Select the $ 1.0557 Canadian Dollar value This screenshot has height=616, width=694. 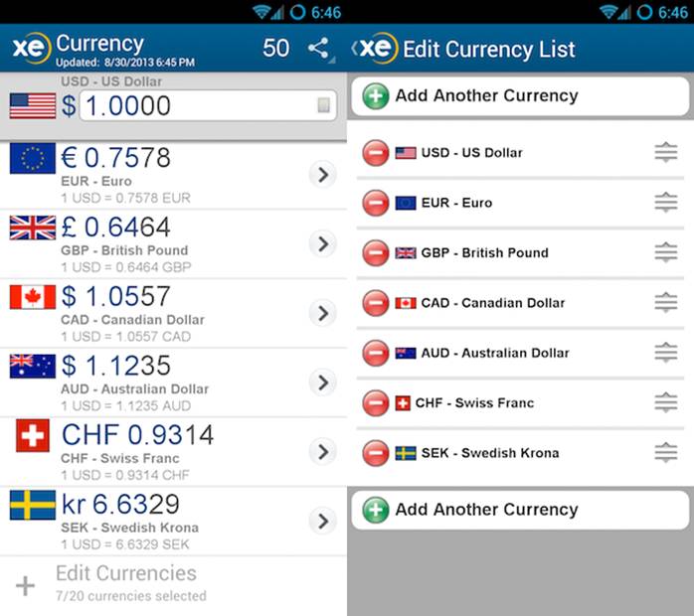coord(115,296)
